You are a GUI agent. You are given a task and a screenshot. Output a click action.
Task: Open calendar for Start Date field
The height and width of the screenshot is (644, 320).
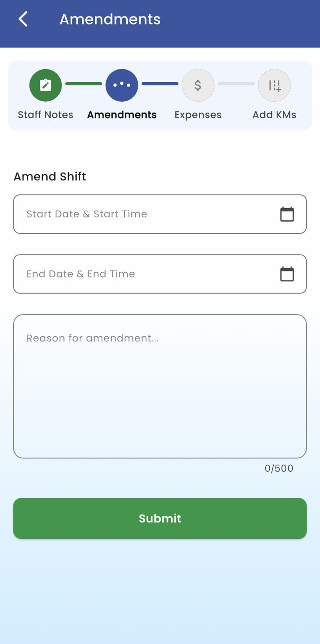pos(287,214)
